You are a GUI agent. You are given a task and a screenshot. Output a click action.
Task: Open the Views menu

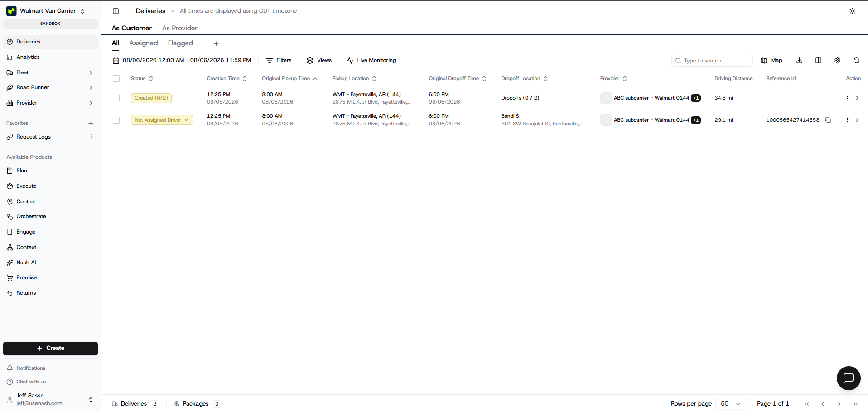[319, 61]
